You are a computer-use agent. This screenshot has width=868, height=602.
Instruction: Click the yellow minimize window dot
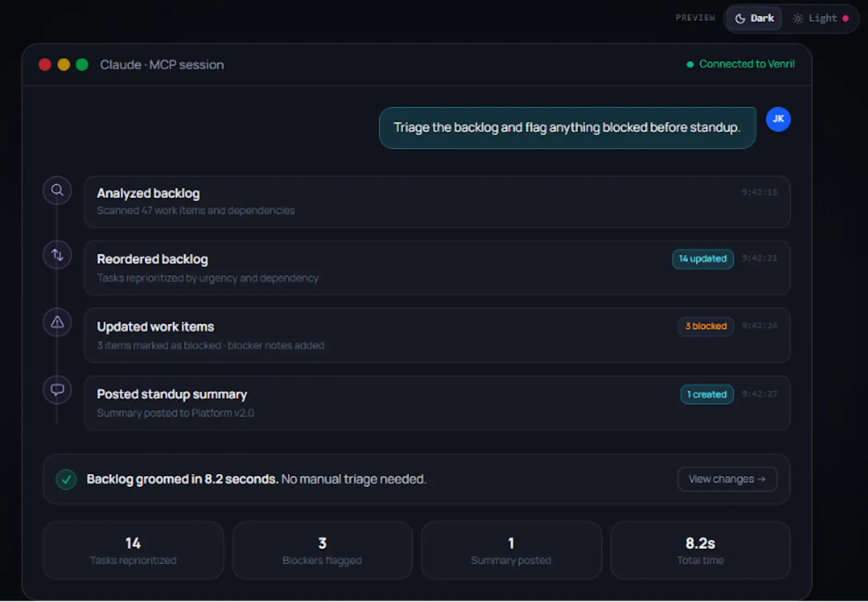(x=63, y=65)
